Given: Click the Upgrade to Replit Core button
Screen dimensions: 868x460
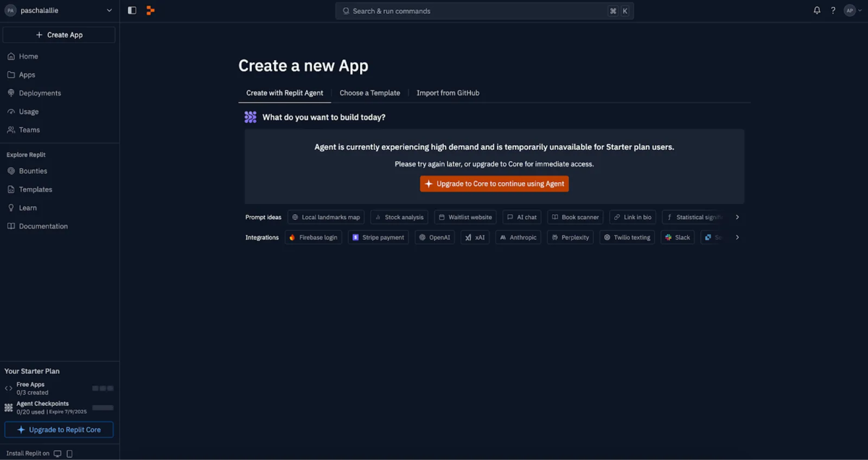Looking at the screenshot, I should coord(59,430).
